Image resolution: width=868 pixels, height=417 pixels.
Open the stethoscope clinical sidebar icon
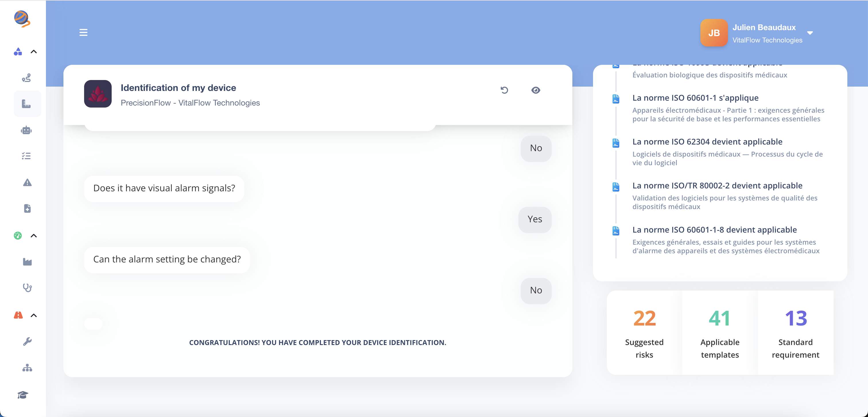pyautogui.click(x=27, y=288)
